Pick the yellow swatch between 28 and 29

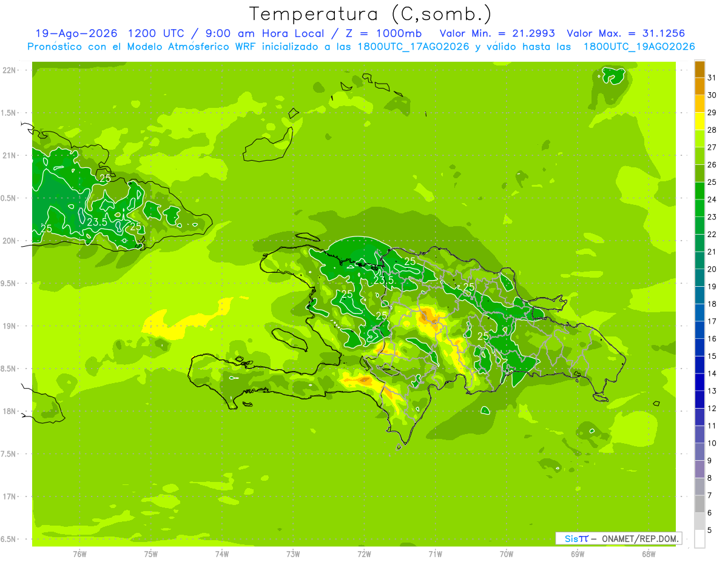point(699,121)
